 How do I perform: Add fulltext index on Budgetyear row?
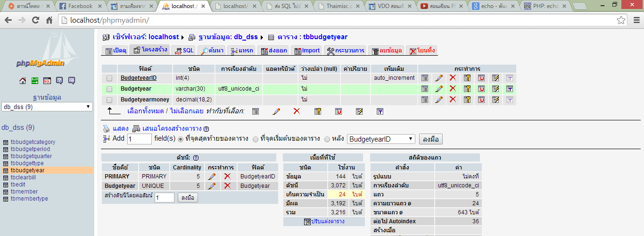coord(510,89)
